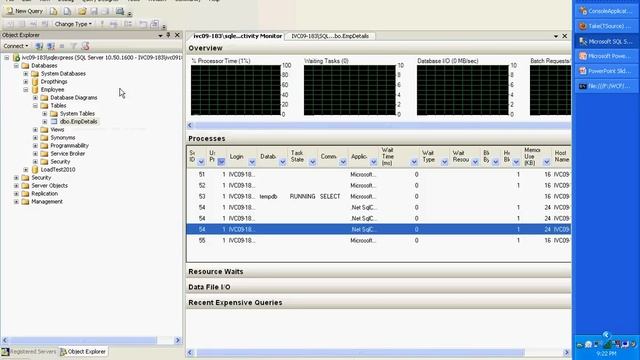The image size is (640, 360).
Task: Collapse the Processes section header
Action: coord(379,139)
